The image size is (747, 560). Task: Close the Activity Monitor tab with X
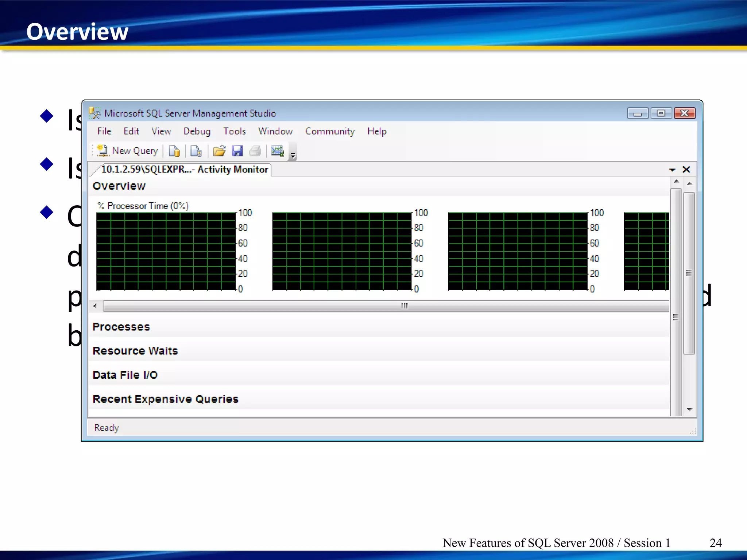click(686, 170)
